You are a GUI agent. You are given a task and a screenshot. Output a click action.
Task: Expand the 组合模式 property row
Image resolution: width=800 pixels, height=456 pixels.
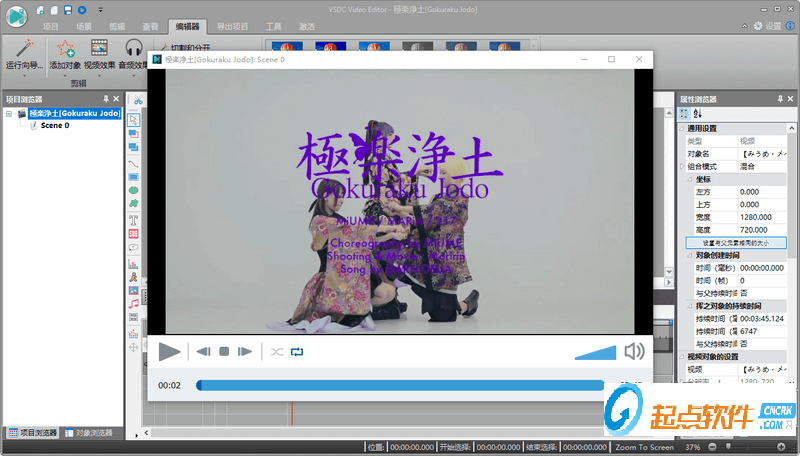682,166
